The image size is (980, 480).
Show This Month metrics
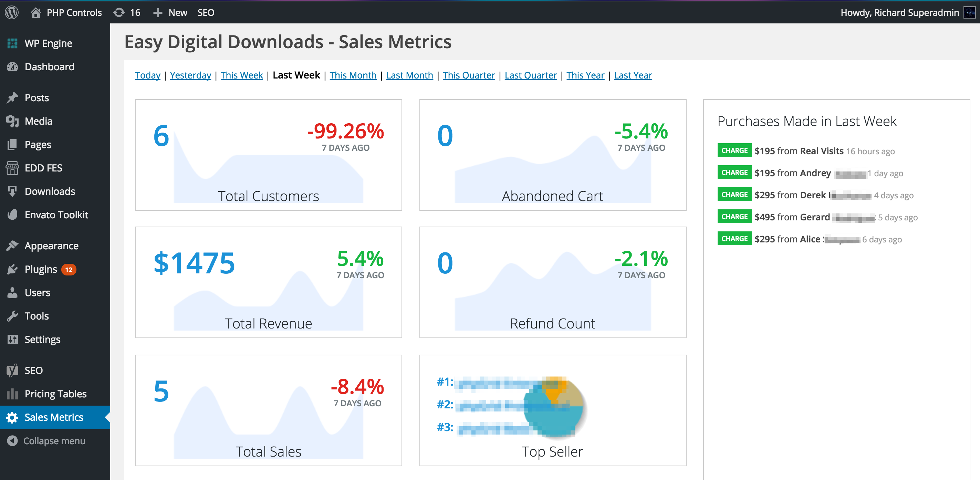tap(353, 75)
